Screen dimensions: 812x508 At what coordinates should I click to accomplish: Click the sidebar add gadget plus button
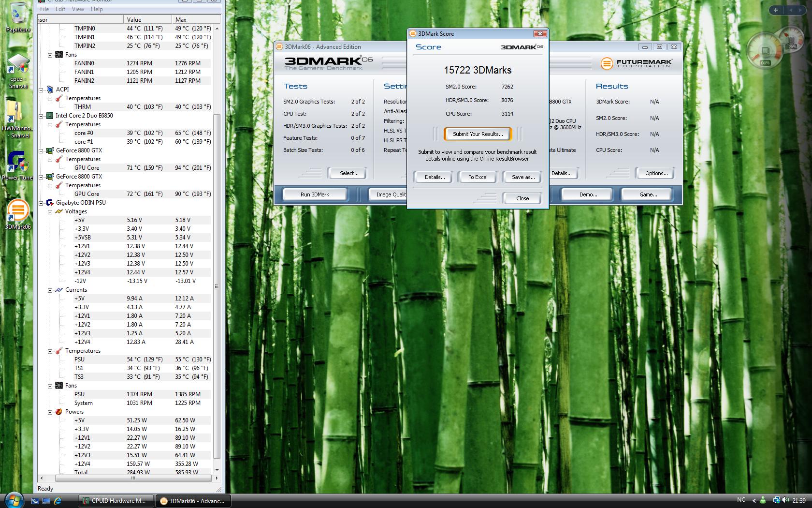pyautogui.click(x=776, y=10)
